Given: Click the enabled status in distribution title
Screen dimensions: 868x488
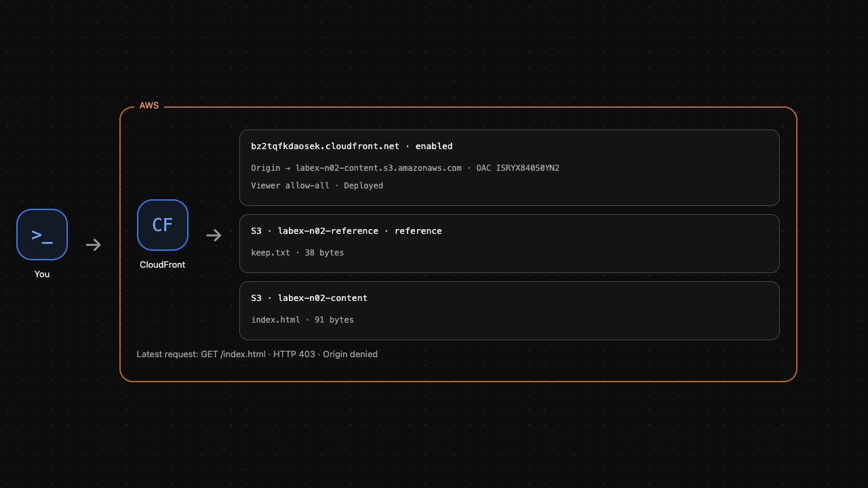Looking at the screenshot, I should (x=434, y=146).
